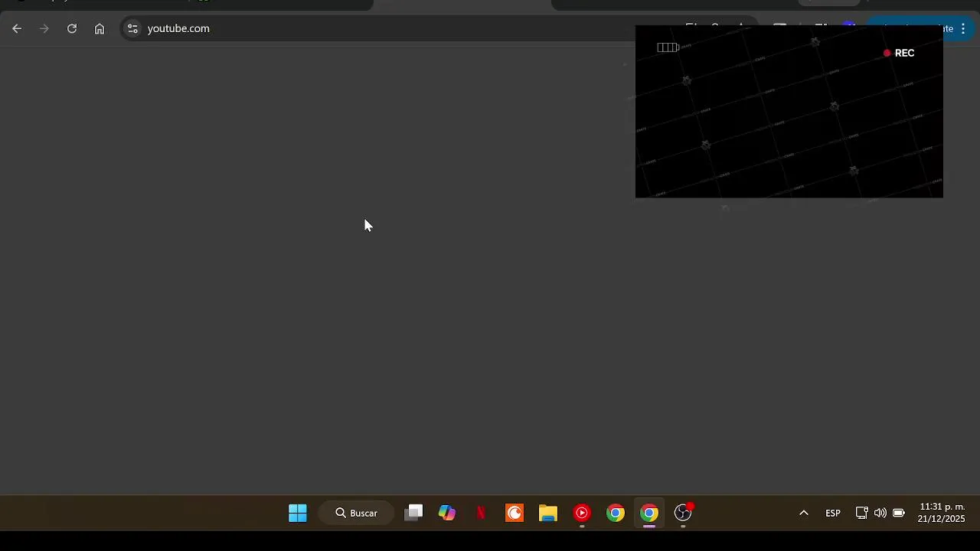This screenshot has width=980, height=551.
Task: Open the Chrome three-dot menu
Action: coord(963,28)
